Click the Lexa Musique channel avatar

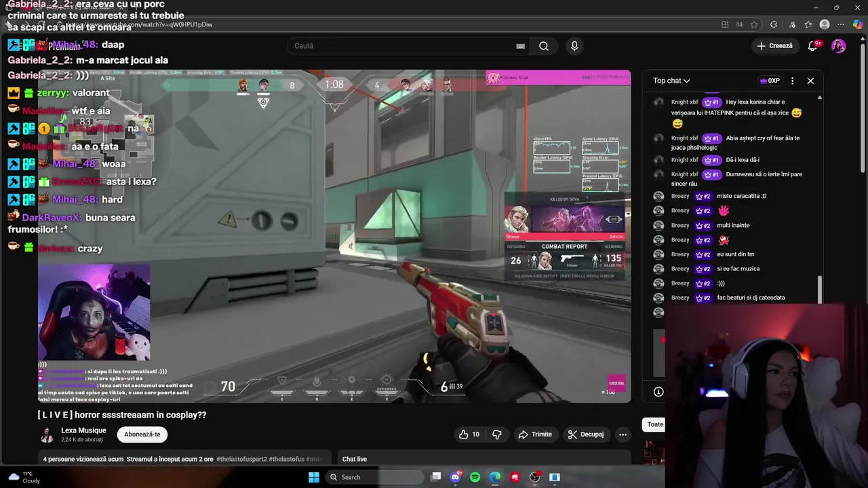(47, 434)
